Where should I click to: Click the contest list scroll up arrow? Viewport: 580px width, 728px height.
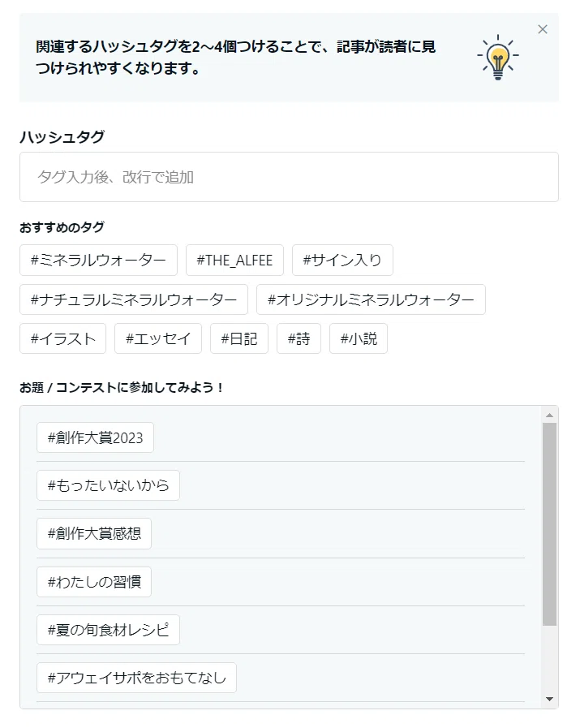[550, 416]
